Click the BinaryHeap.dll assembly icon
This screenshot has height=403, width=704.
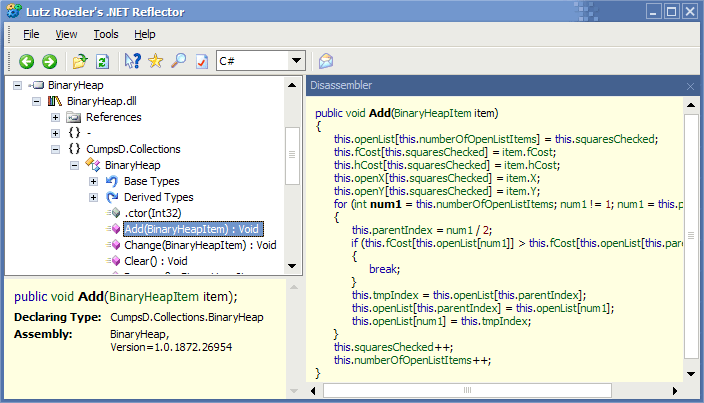click(x=54, y=101)
